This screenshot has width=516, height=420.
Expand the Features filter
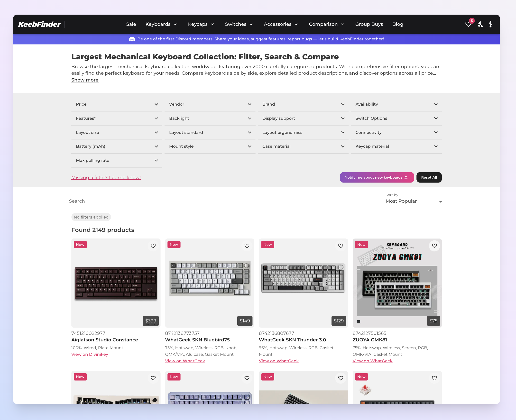tap(117, 118)
